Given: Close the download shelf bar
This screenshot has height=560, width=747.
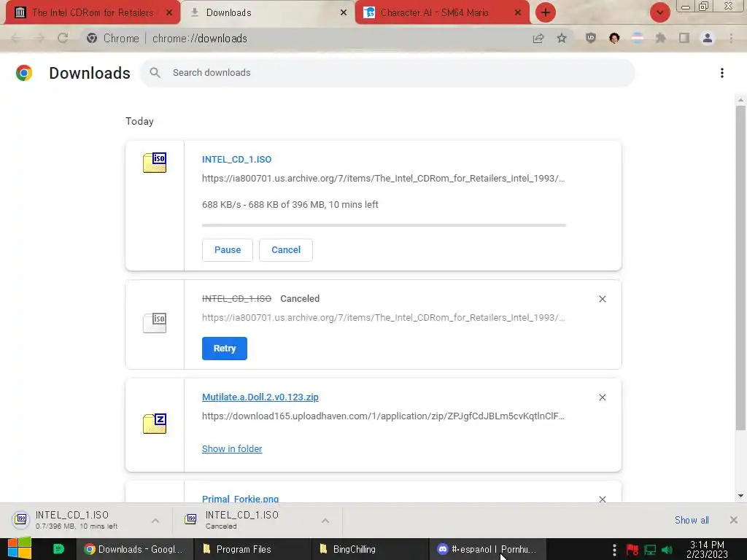Looking at the screenshot, I should click(x=734, y=520).
